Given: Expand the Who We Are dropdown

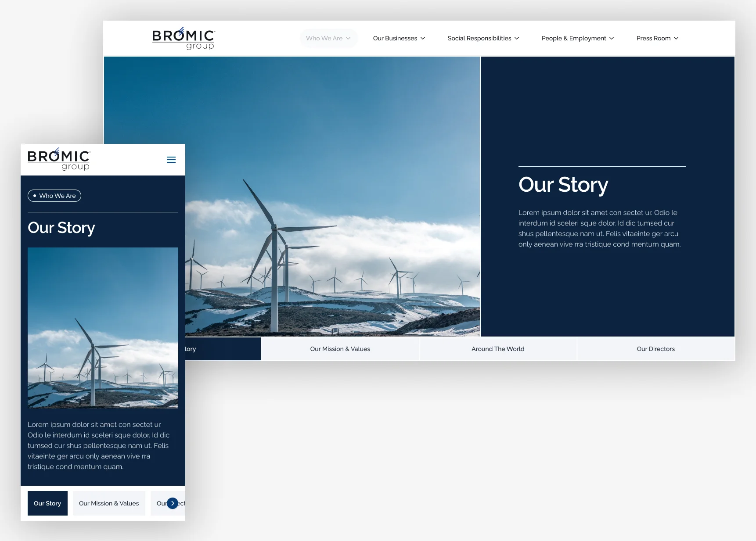Looking at the screenshot, I should (328, 38).
